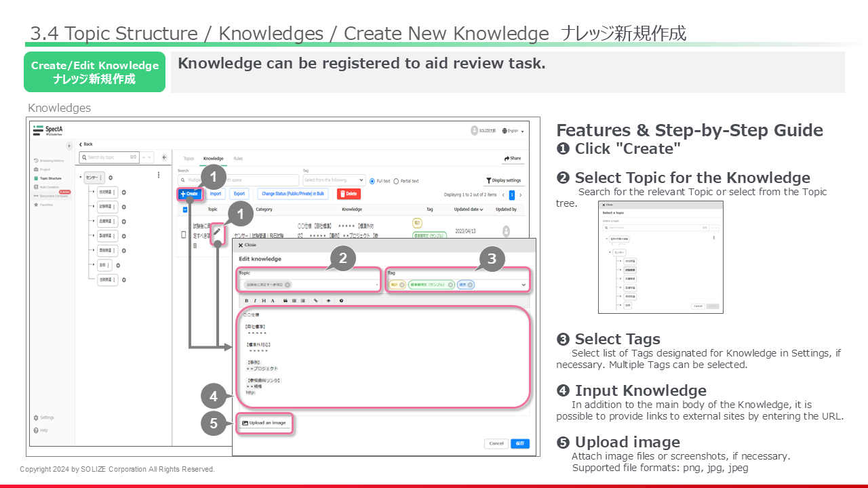Check the knowledge row checkbox
The image size is (868, 488).
(183, 235)
